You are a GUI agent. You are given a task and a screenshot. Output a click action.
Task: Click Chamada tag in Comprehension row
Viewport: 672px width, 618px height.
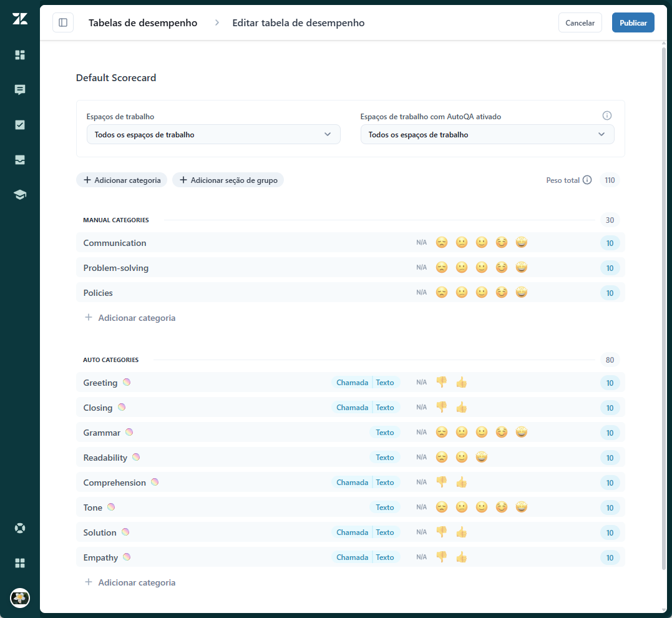[352, 482]
